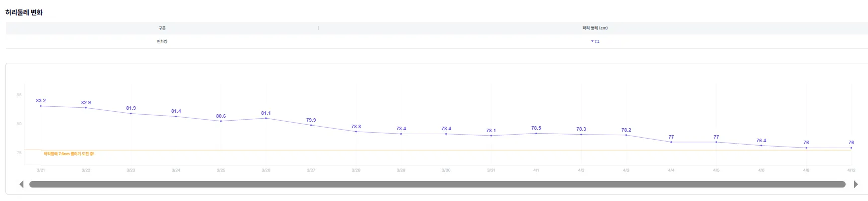The height and width of the screenshot is (201, 868).
Task: Select the 78.2 data point on 4/3
Action: pyautogui.click(x=626, y=135)
